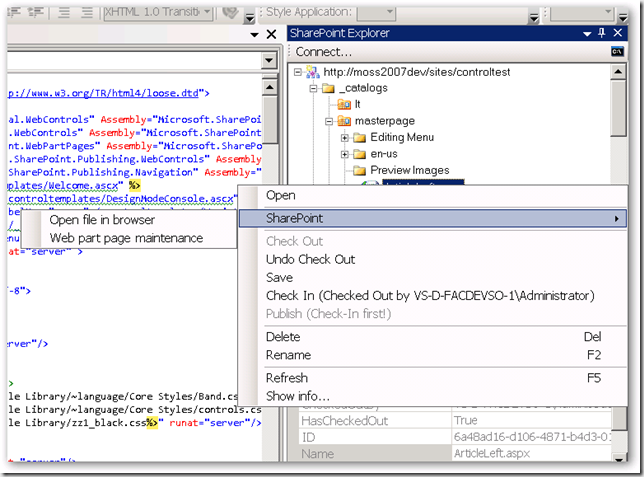Open the SharePoint submenu in the context menu
This screenshot has height=477, width=644.
pyautogui.click(x=433, y=218)
